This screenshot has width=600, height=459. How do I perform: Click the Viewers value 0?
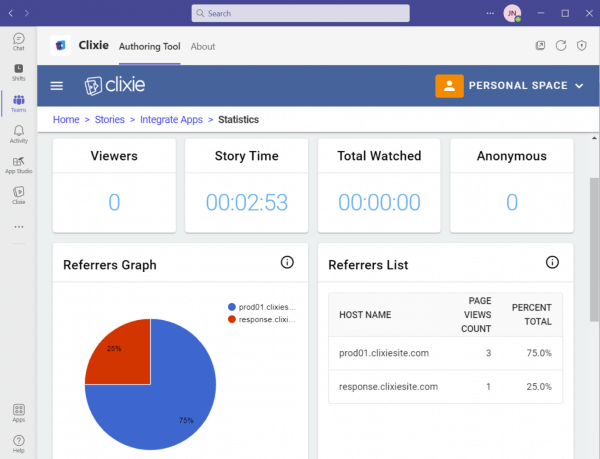click(x=114, y=202)
